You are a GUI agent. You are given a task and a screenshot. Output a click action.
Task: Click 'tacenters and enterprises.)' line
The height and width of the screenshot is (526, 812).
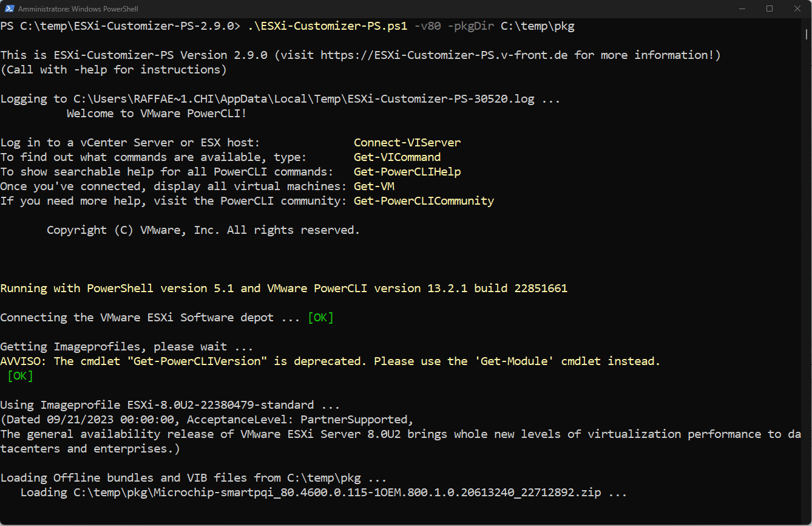coord(90,449)
